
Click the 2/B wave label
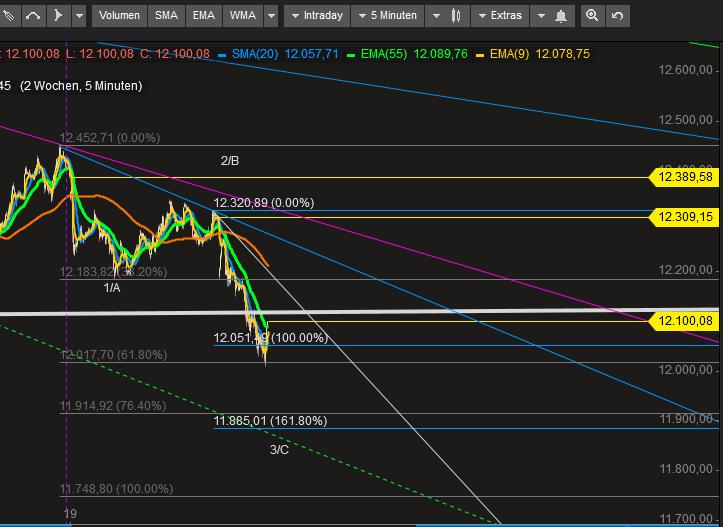(x=230, y=161)
